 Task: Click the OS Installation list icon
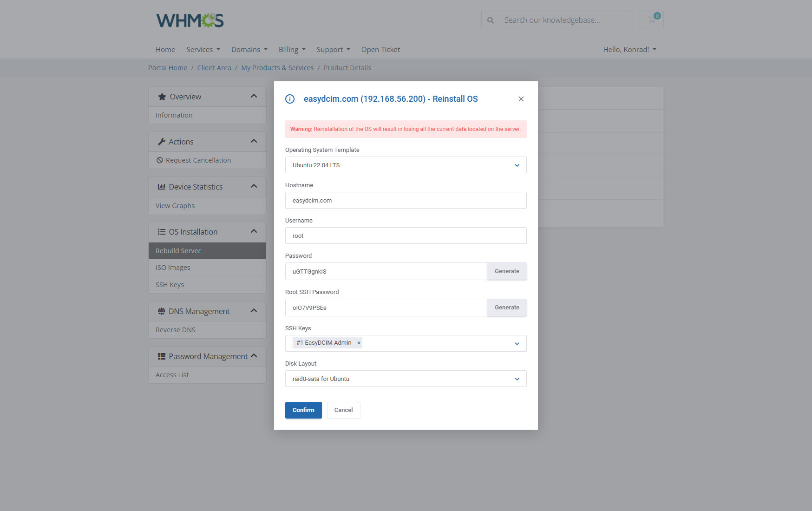162,232
